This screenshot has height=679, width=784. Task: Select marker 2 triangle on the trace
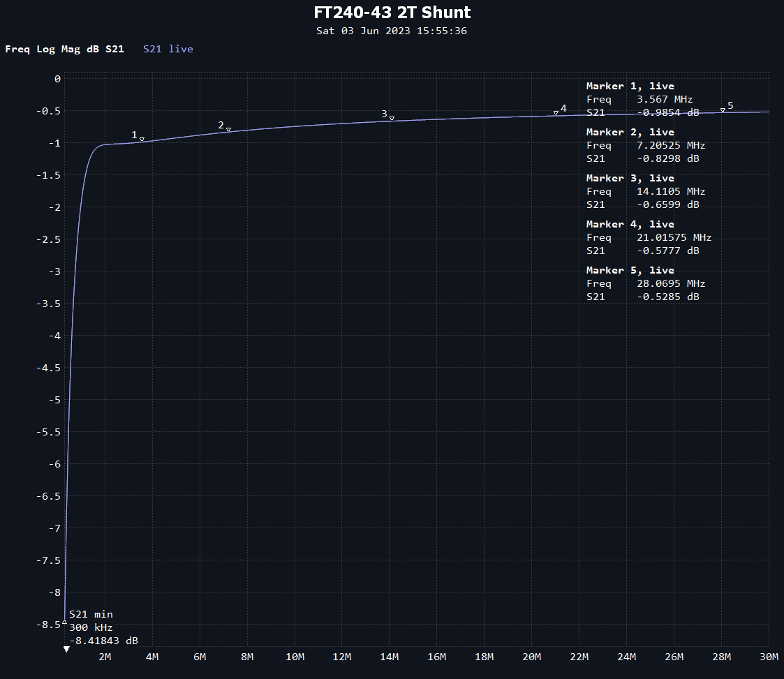click(x=228, y=129)
